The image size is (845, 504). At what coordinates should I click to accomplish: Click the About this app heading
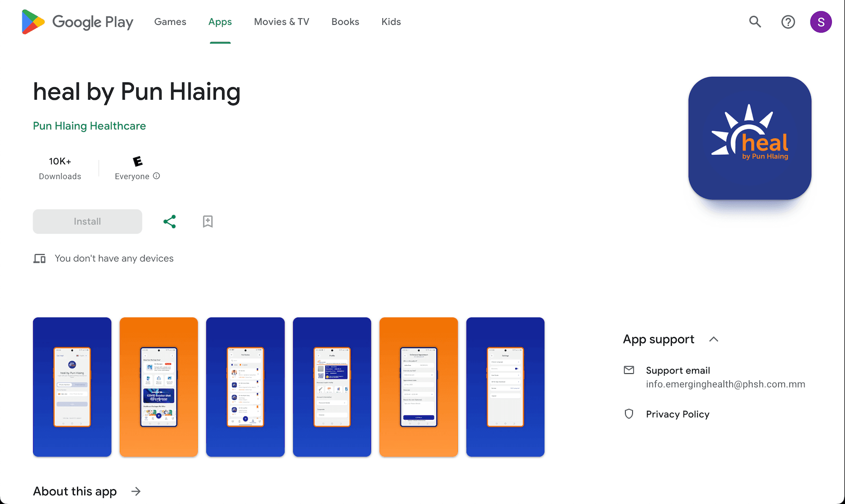tap(75, 491)
